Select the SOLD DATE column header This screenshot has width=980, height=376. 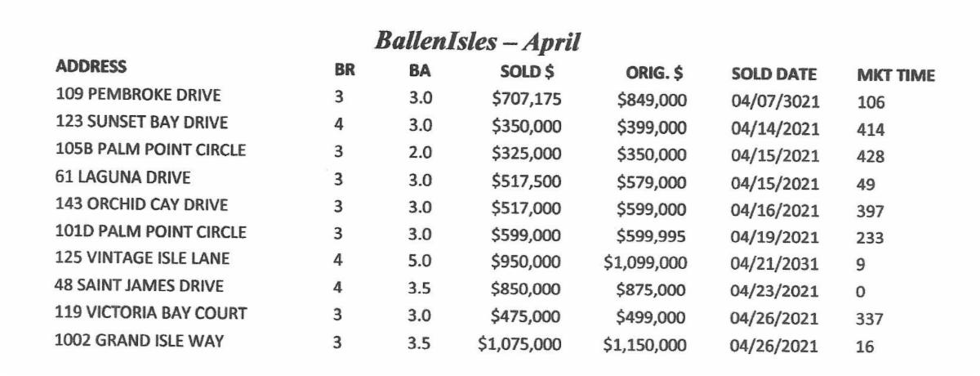point(774,75)
